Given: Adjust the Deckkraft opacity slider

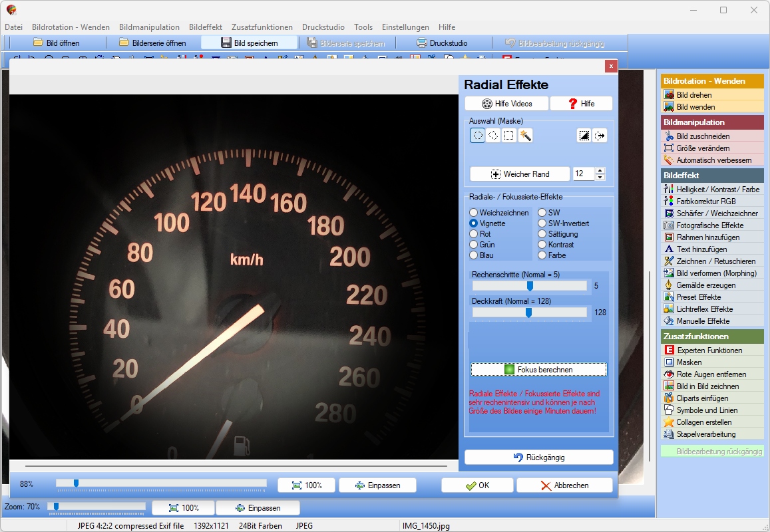Looking at the screenshot, I should 529,312.
